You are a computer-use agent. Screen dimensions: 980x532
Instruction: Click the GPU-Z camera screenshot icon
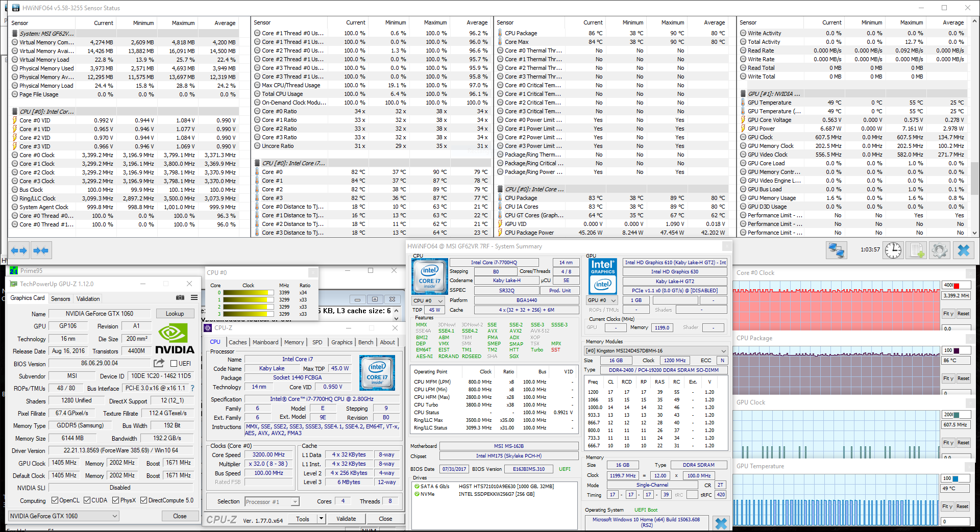click(x=180, y=297)
